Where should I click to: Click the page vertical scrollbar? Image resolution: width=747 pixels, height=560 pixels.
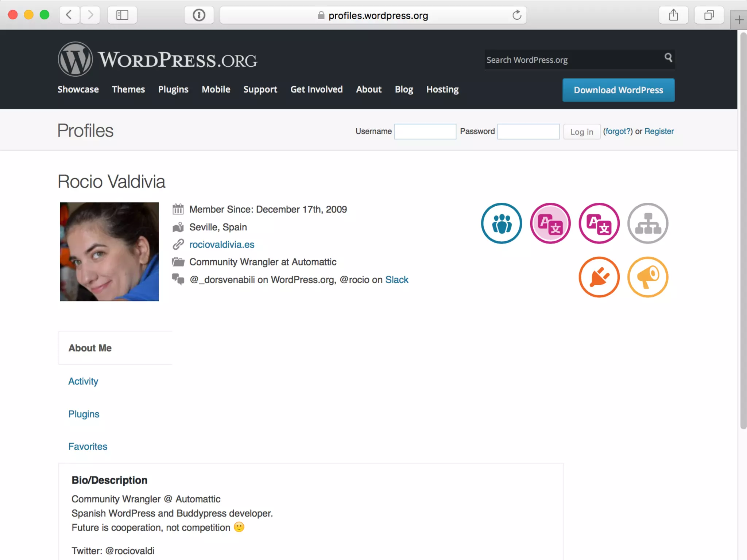click(x=743, y=230)
